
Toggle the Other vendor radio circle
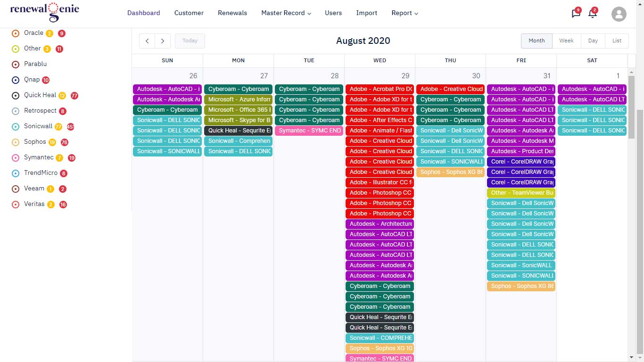pos(15,49)
